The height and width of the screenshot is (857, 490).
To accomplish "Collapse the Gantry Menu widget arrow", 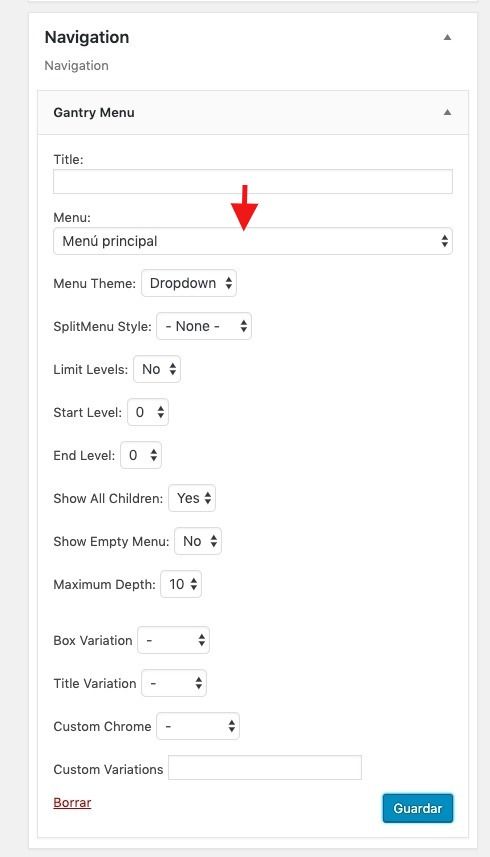I will pyautogui.click(x=447, y=113).
